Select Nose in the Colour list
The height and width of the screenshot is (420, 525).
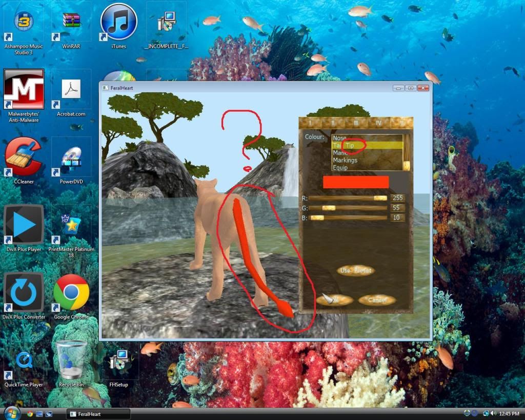click(367, 138)
